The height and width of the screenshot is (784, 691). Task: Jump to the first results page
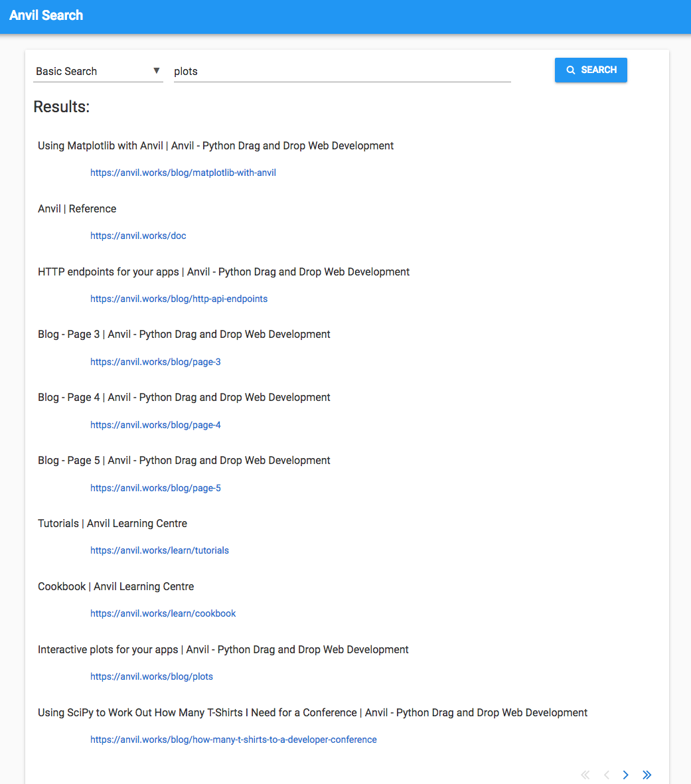[x=585, y=775]
